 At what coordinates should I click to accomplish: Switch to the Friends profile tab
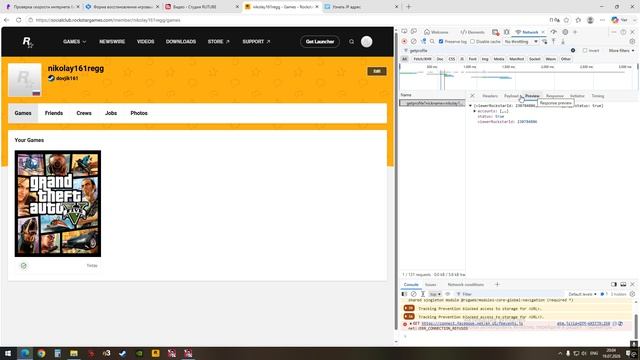[53, 113]
